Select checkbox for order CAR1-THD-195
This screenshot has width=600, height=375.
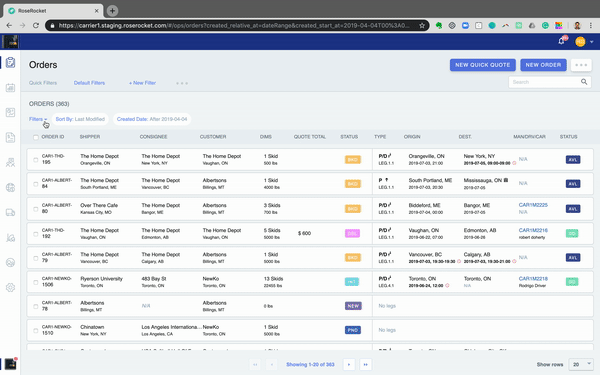(x=36, y=160)
